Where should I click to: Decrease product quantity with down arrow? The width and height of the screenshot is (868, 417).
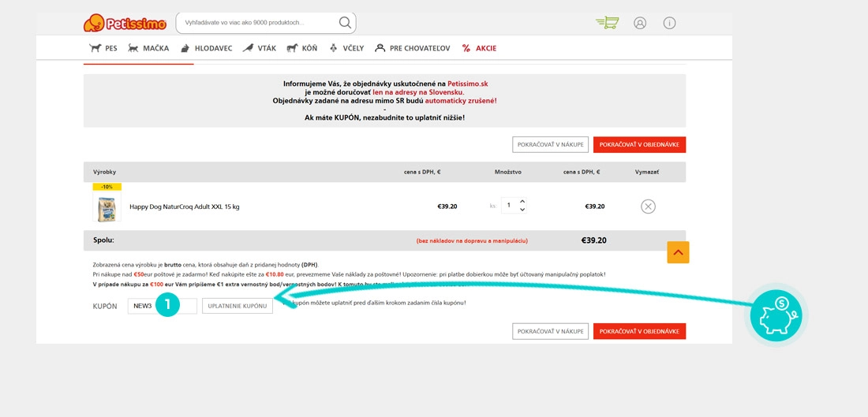click(x=522, y=210)
